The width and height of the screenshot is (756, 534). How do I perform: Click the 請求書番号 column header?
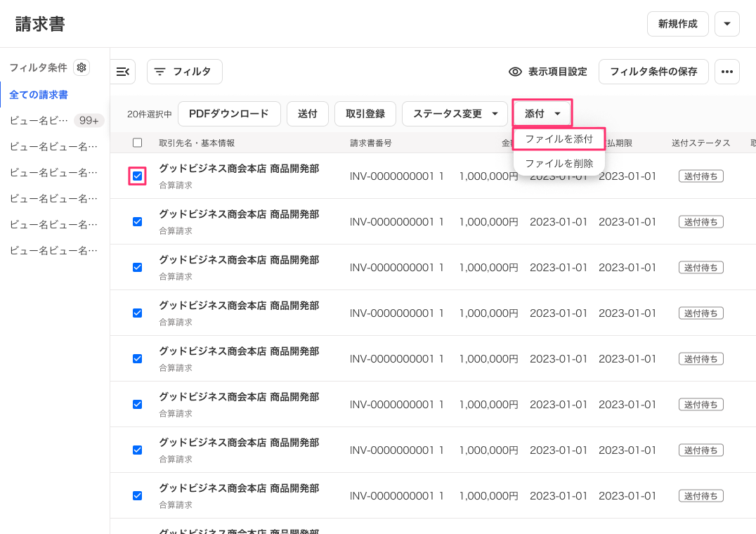point(371,143)
